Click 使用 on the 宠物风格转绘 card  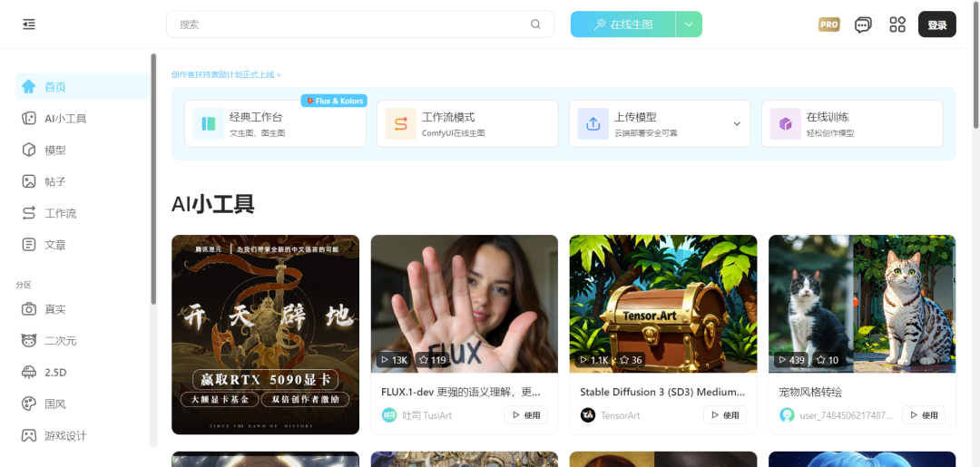tap(924, 415)
